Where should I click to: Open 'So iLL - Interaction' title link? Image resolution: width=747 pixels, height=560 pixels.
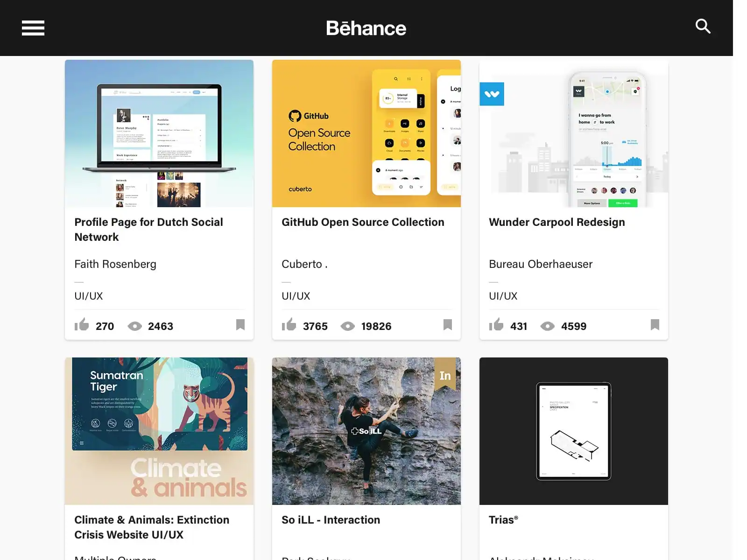(x=331, y=520)
